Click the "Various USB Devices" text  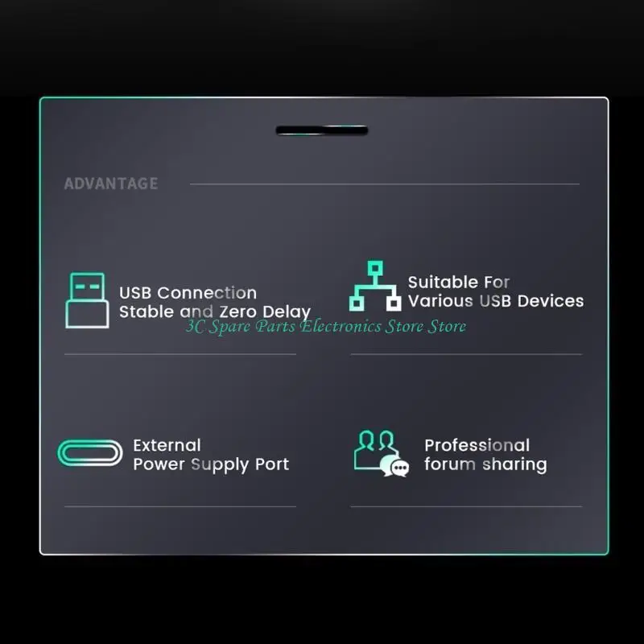(x=496, y=301)
